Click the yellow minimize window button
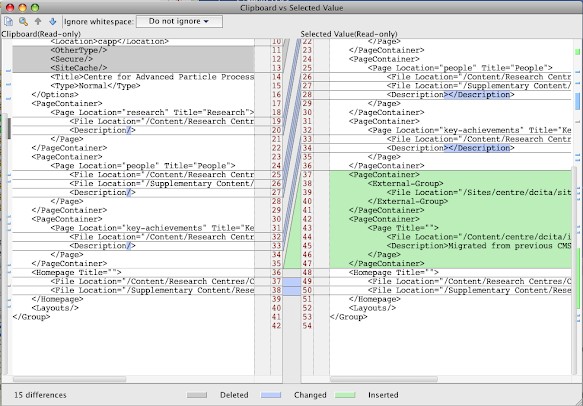This screenshot has width=583, height=406. (22, 7)
